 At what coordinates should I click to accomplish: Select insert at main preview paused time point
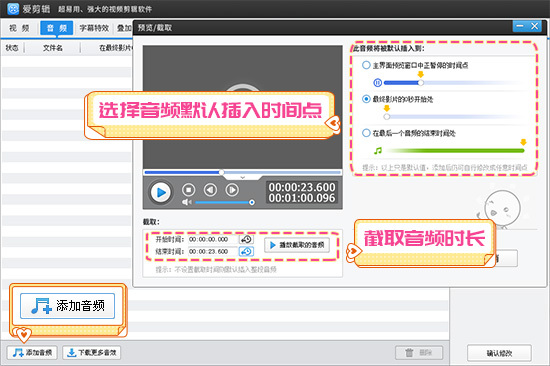366,65
